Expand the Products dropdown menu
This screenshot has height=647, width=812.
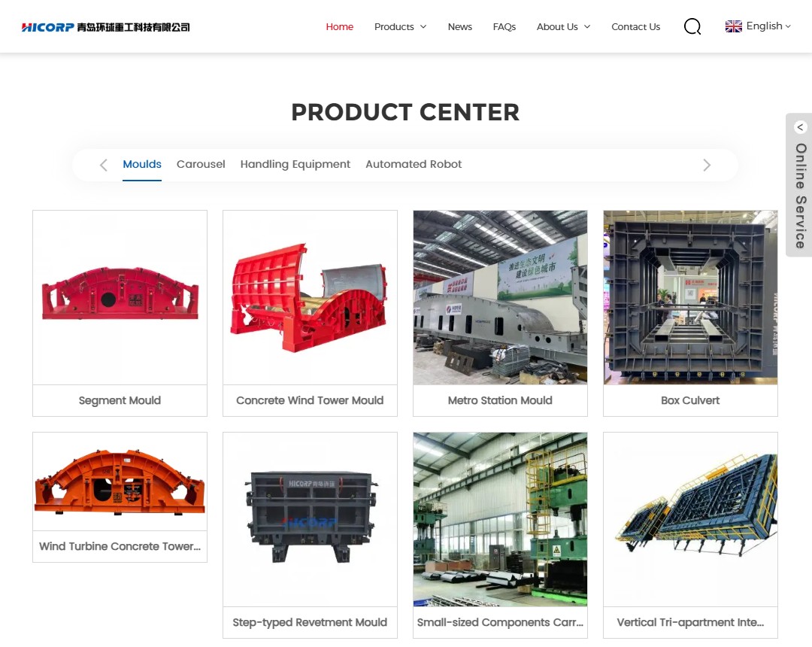(400, 26)
